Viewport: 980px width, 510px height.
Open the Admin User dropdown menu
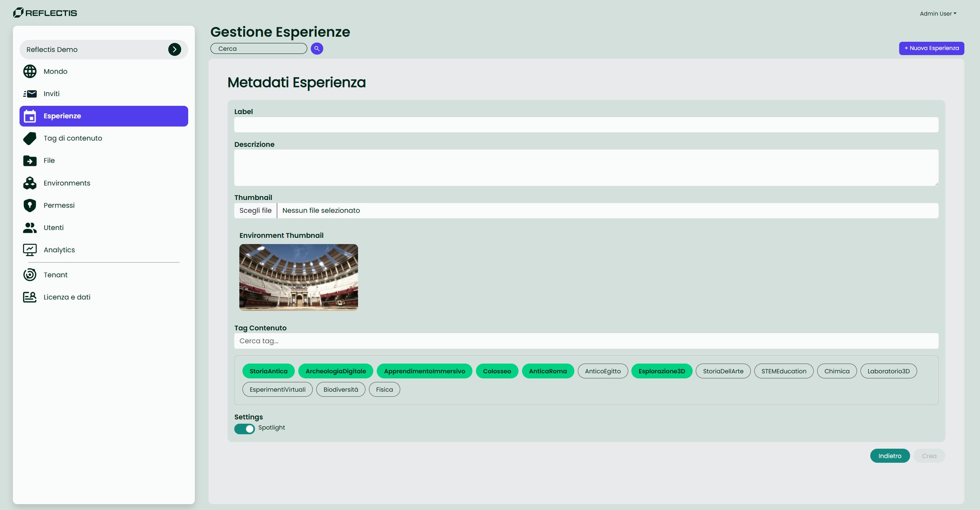pyautogui.click(x=937, y=13)
